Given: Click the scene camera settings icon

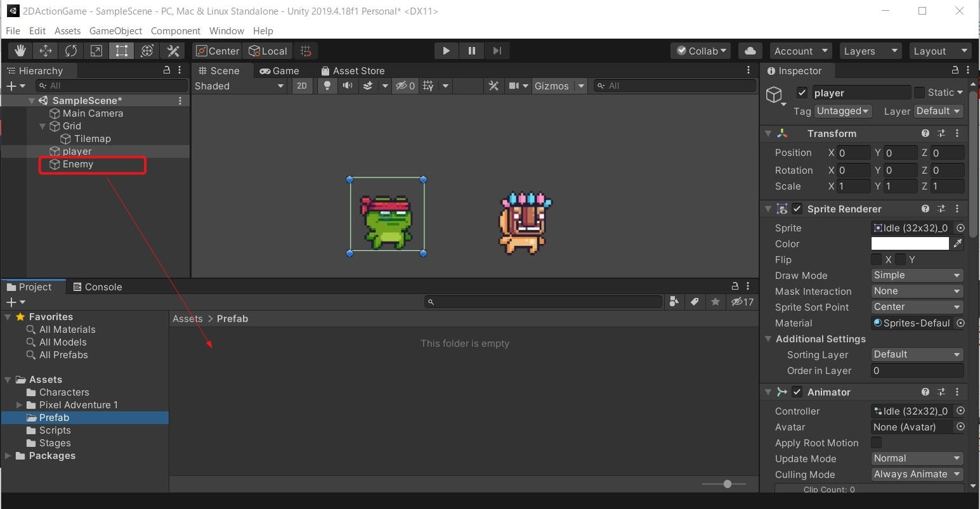Looking at the screenshot, I should [x=514, y=86].
